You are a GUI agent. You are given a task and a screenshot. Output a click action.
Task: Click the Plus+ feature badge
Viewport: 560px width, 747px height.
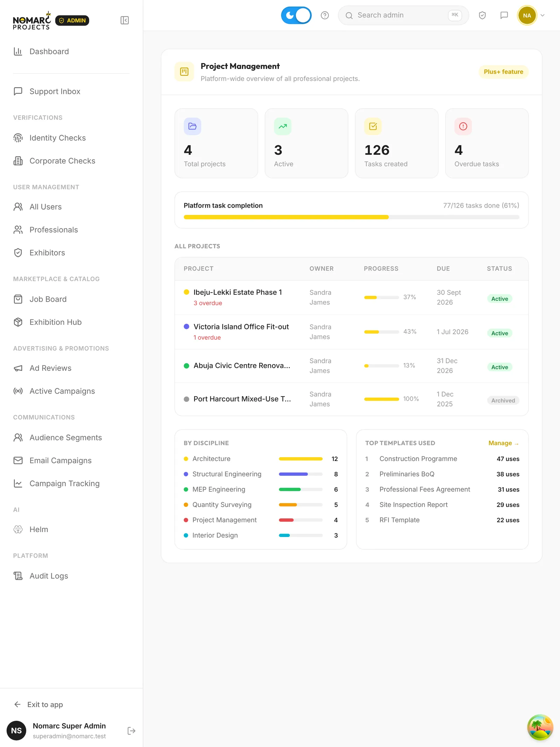[x=503, y=72]
